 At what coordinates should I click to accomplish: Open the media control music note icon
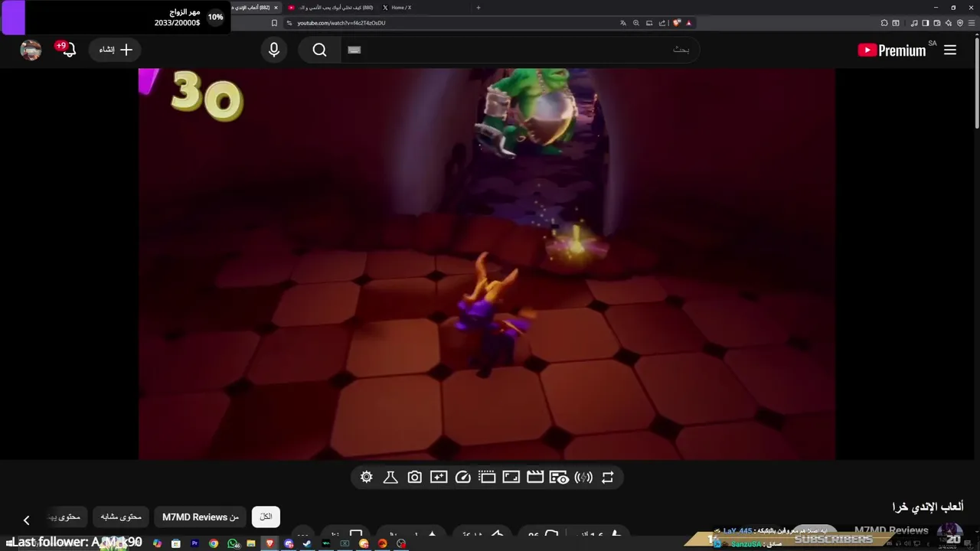pos(914,23)
